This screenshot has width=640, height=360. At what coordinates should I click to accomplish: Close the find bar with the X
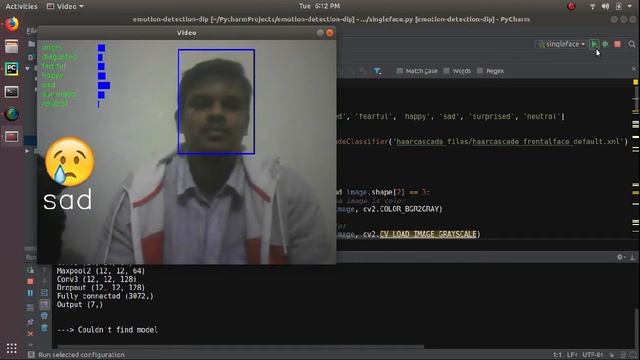tap(634, 69)
